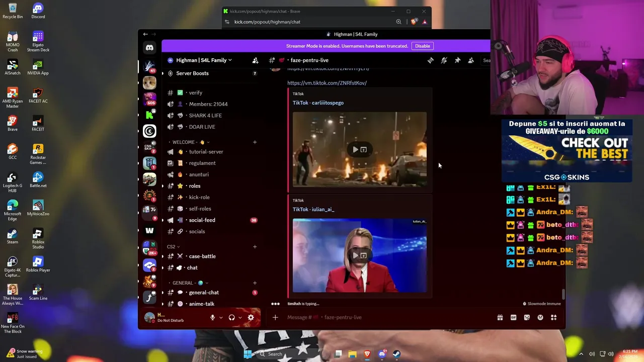
Task: Open microphone input options arrow
Action: [221, 317]
